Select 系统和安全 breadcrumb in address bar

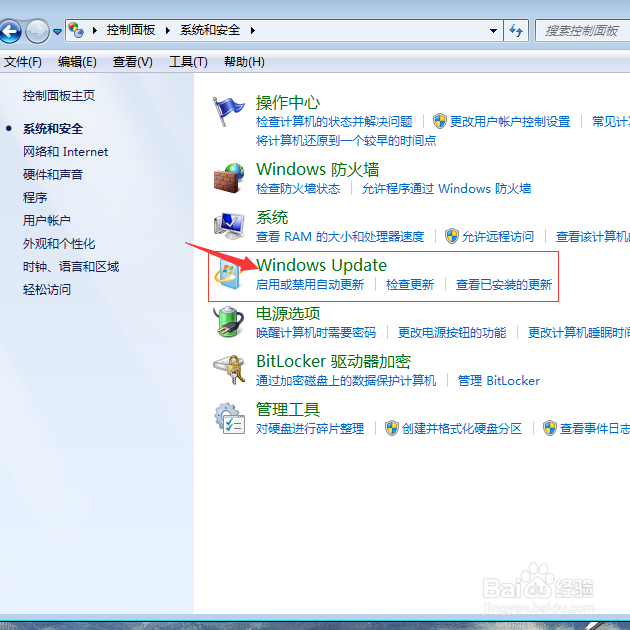click(210, 30)
